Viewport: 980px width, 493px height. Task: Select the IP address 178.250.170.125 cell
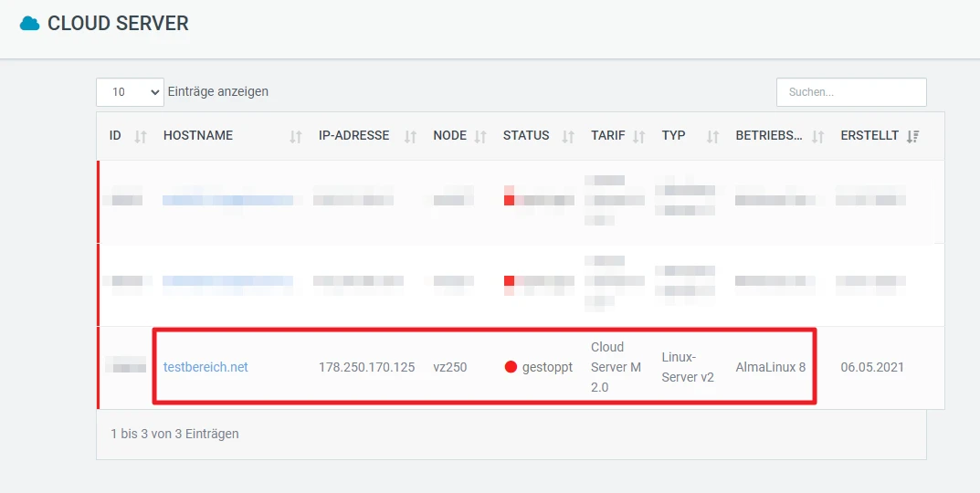coord(366,367)
